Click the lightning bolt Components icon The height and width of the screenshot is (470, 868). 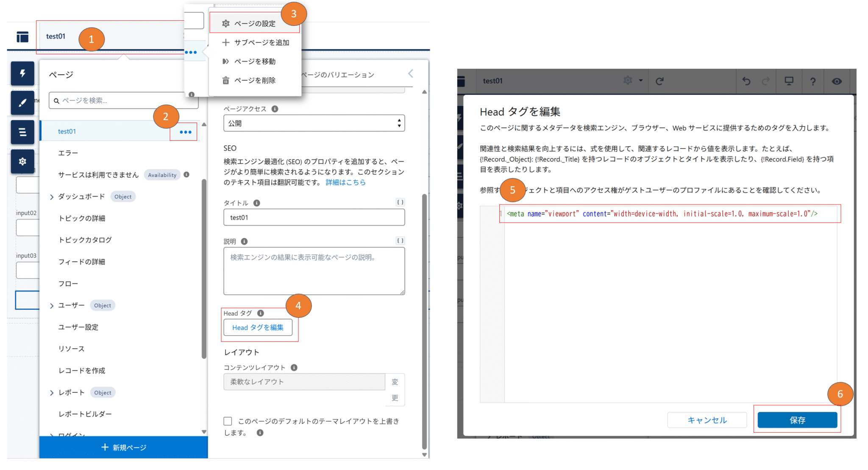pyautogui.click(x=22, y=73)
